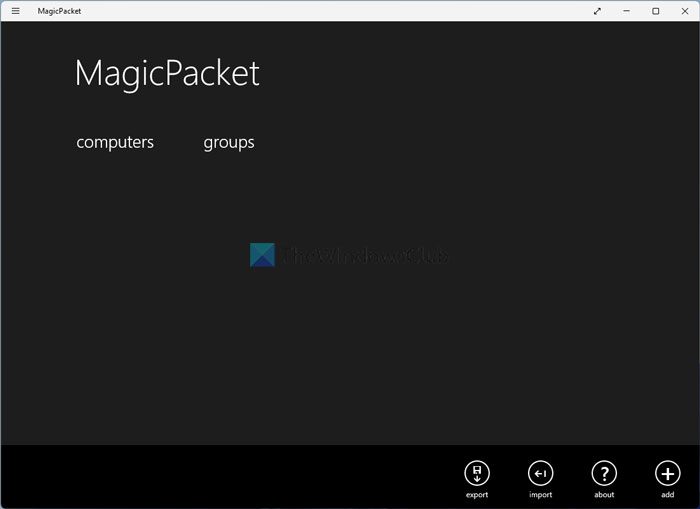
Task: Enter full screen via diagonal arrows icon
Action: pyautogui.click(x=597, y=11)
